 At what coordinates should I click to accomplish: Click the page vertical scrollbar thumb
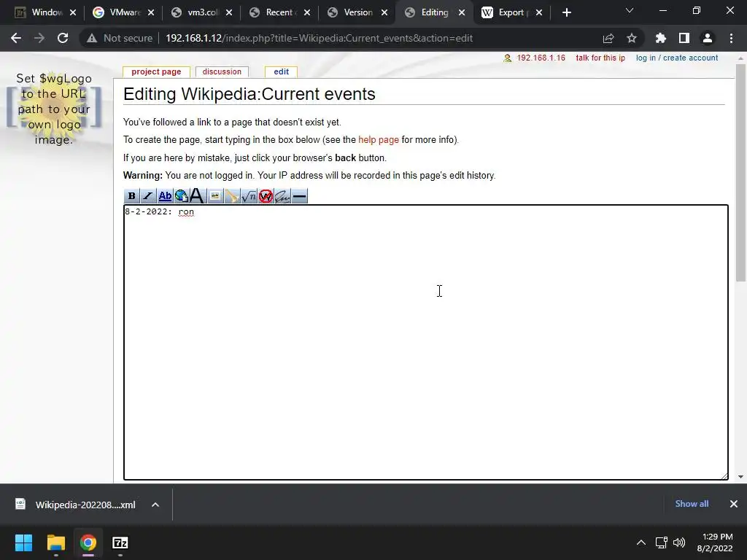coord(740,173)
